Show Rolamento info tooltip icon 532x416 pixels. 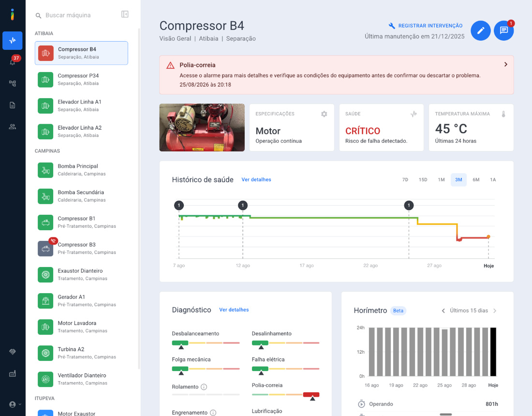pyautogui.click(x=204, y=387)
